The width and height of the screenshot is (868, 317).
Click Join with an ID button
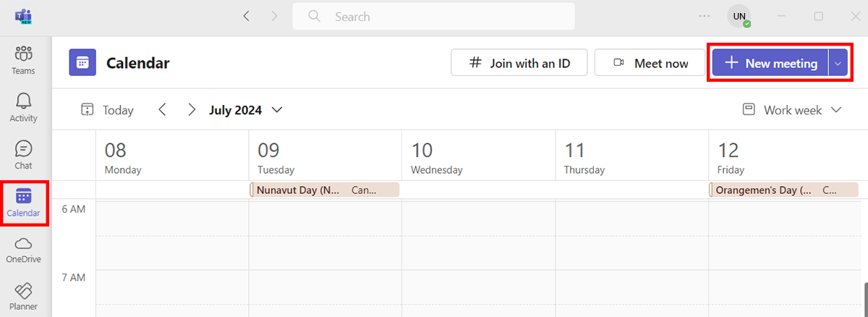point(519,63)
